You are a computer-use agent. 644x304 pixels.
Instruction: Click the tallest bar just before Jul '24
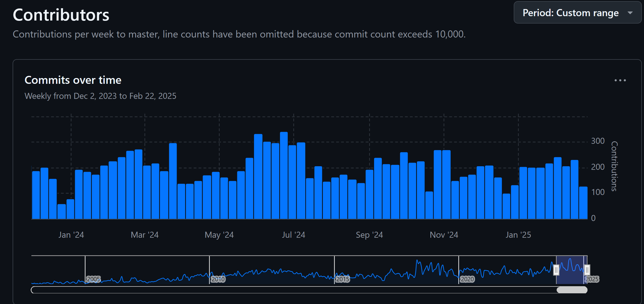pyautogui.click(x=284, y=175)
